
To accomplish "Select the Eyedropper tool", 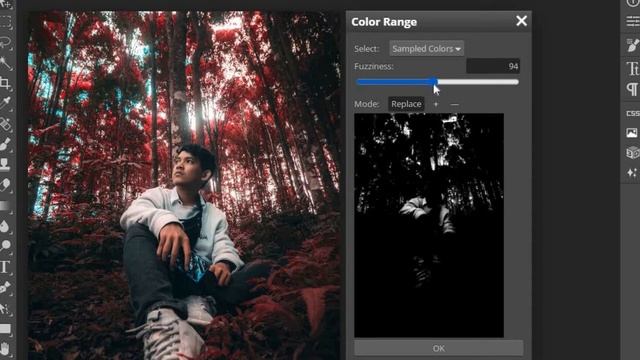I will tap(5, 103).
